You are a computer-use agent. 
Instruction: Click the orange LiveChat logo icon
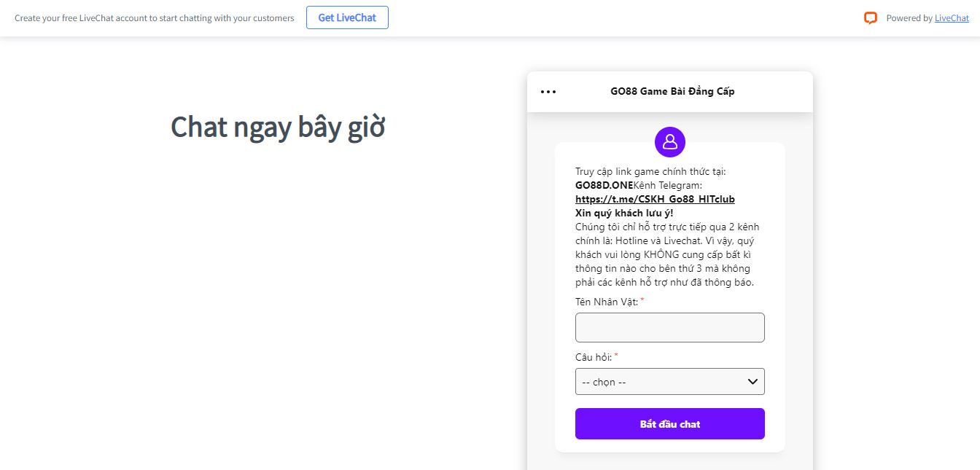[870, 18]
